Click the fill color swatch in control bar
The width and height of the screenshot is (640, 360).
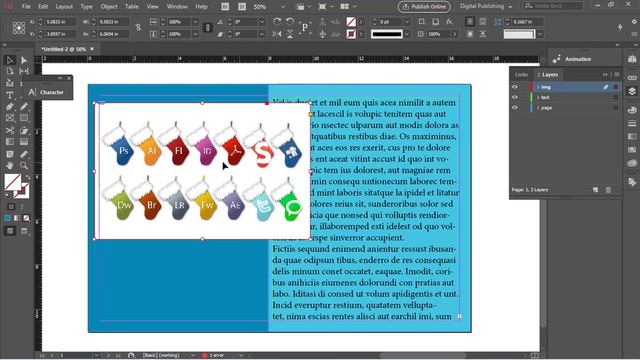[351, 21]
